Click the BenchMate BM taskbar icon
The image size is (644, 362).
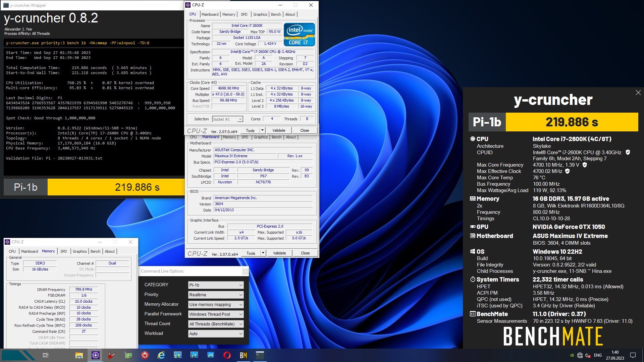pyautogui.click(x=244, y=355)
